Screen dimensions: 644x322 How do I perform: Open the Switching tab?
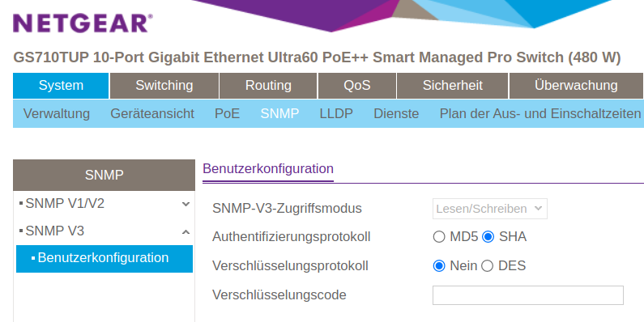coord(164,86)
